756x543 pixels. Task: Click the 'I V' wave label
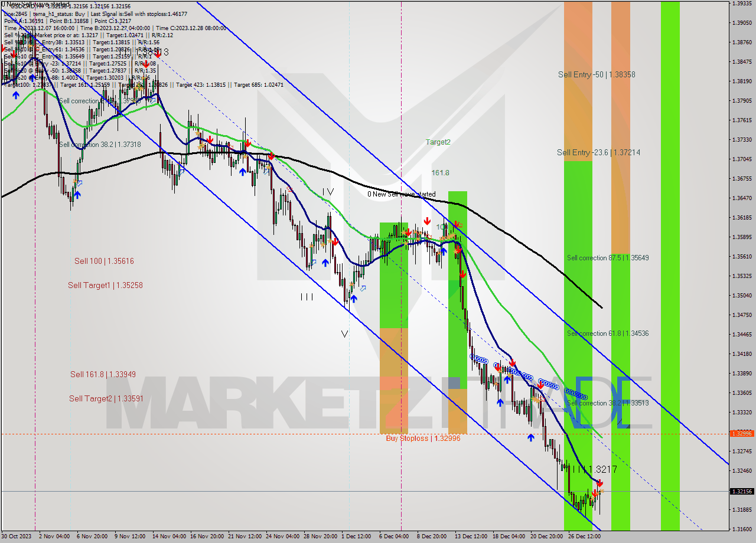click(x=328, y=192)
